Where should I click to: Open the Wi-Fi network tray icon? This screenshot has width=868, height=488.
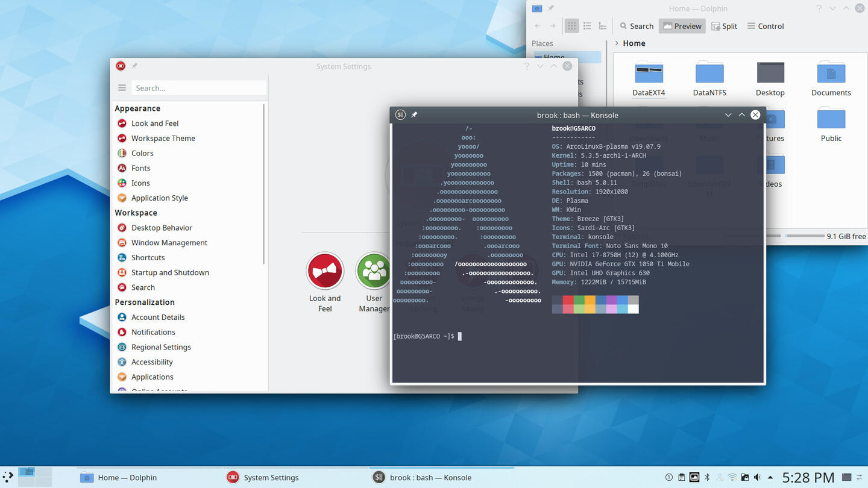(732, 478)
